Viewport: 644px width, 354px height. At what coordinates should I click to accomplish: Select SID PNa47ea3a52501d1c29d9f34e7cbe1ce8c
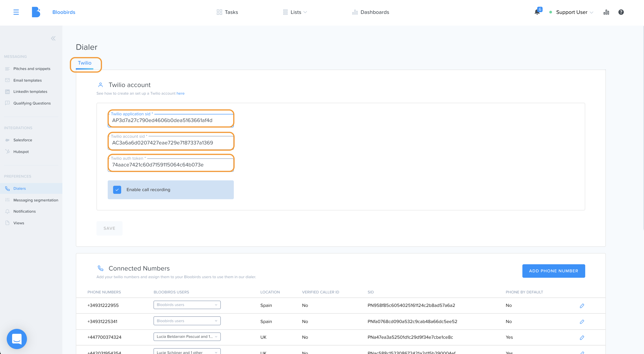(410, 337)
